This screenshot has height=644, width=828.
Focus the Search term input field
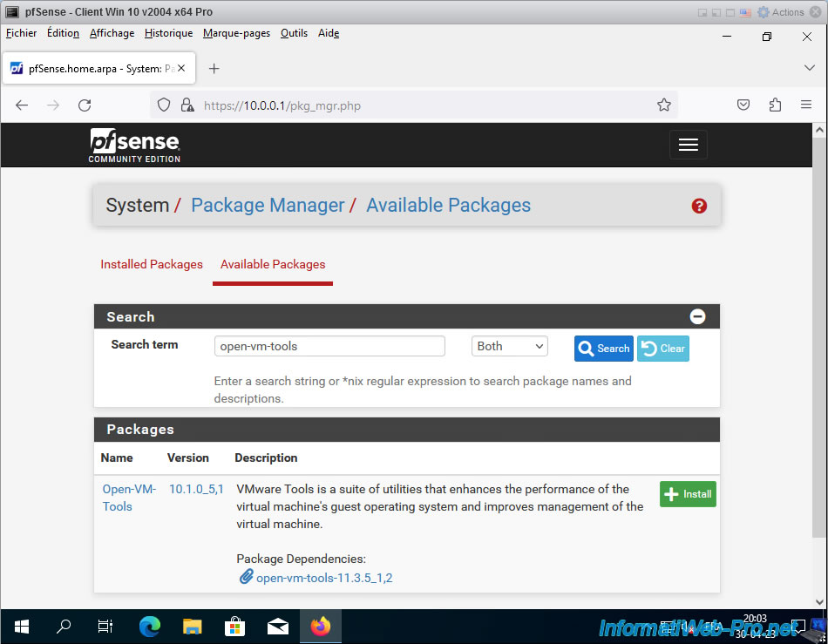click(x=329, y=346)
